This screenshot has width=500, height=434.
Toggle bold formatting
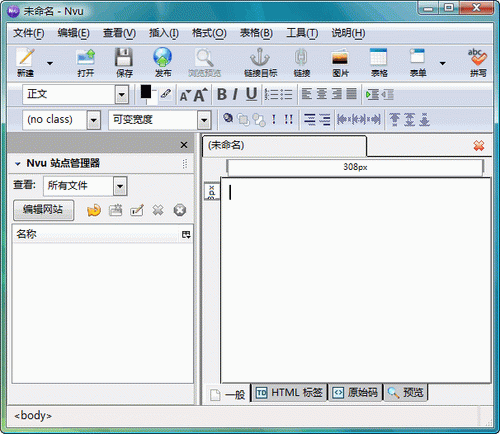(222, 94)
